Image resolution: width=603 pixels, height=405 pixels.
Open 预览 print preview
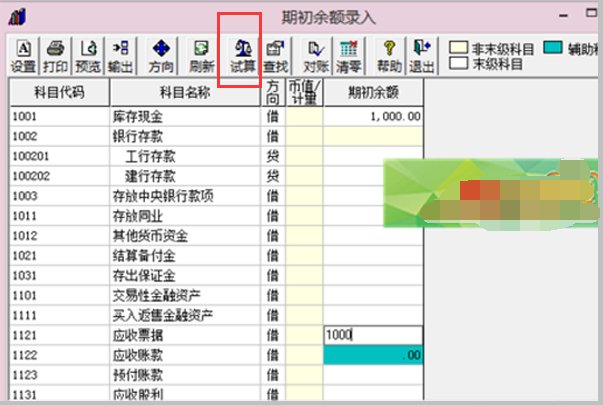(x=88, y=56)
